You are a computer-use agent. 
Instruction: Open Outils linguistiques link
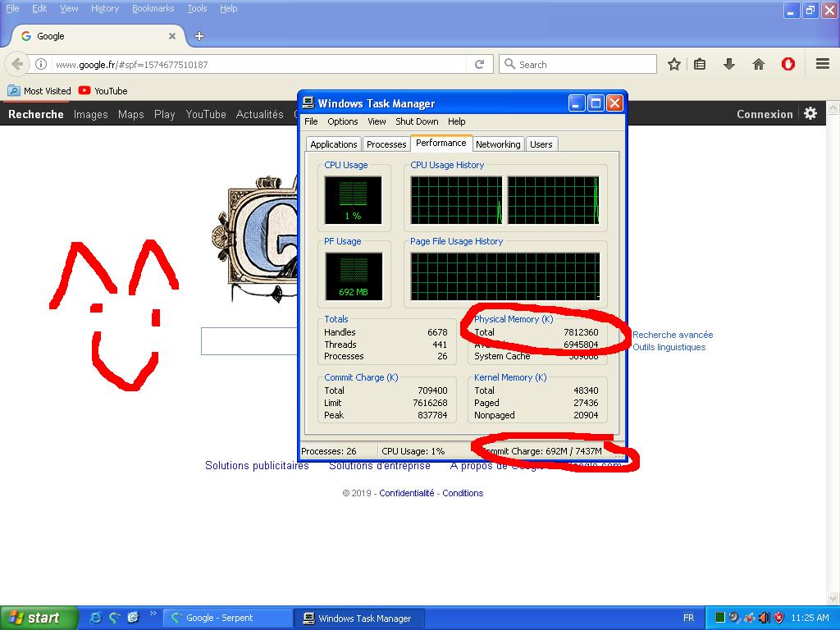(x=669, y=347)
